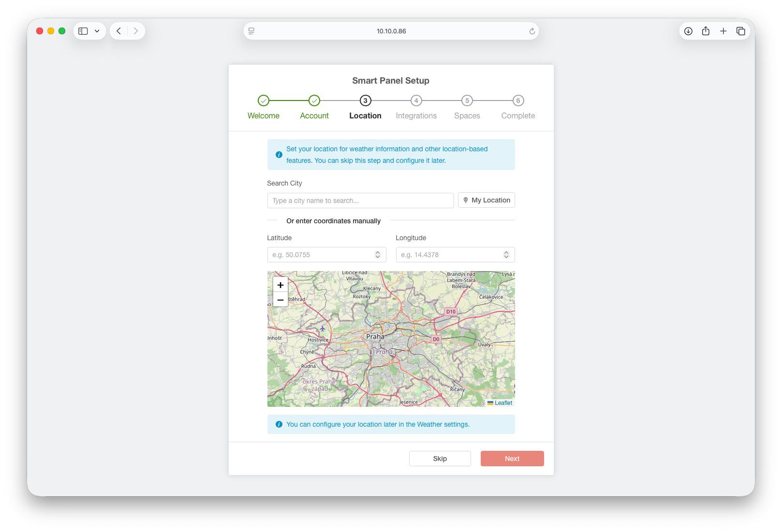Click the Safari downloads icon
Screen dimensions: 782x532
(x=688, y=31)
